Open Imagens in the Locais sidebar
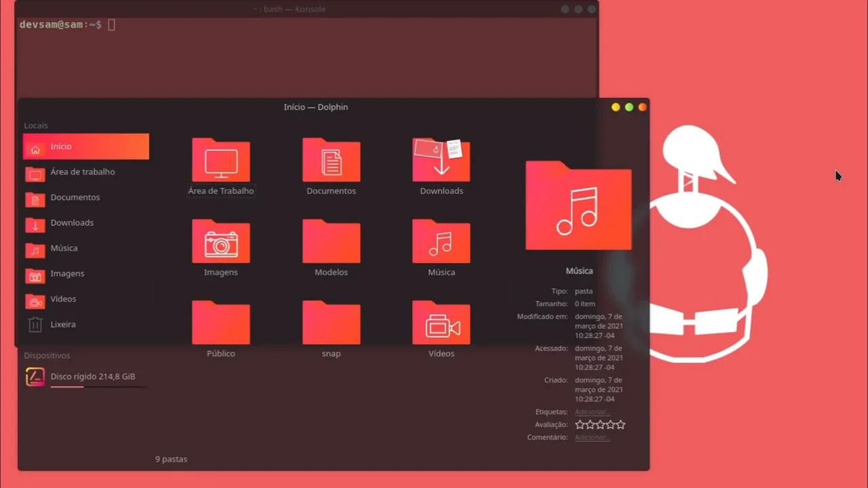Image resolution: width=868 pixels, height=488 pixels. click(86, 274)
